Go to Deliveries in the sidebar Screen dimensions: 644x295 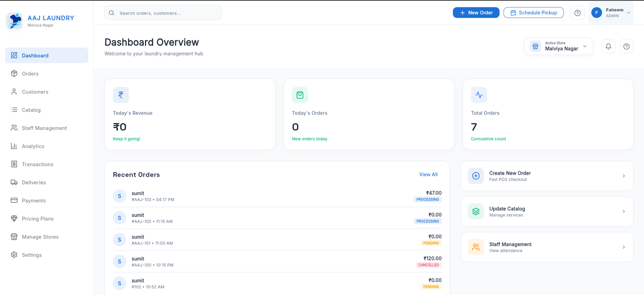[x=47, y=182]
